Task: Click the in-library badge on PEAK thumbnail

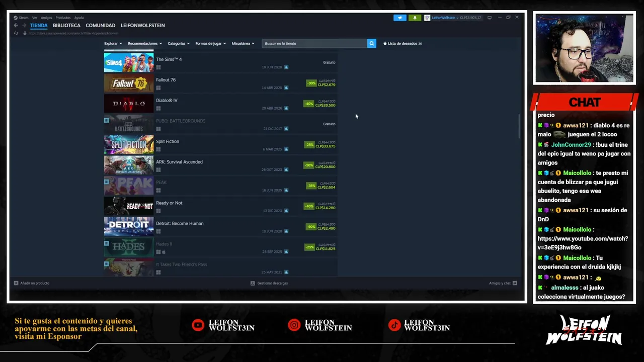Action: coord(106,182)
